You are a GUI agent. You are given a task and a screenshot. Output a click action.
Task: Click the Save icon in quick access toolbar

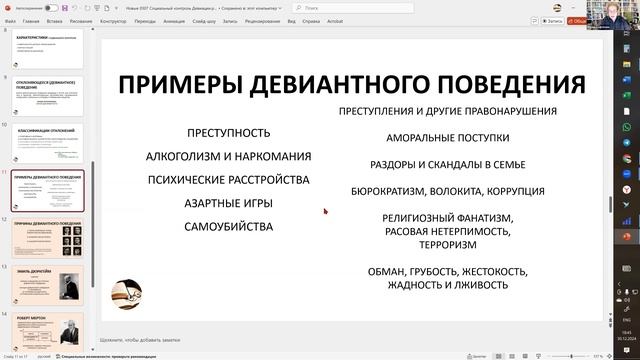pos(65,8)
